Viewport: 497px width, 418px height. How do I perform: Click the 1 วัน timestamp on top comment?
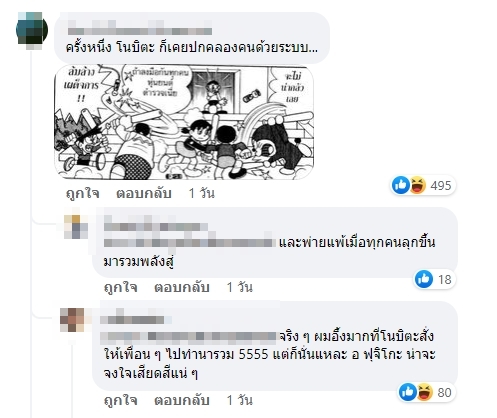(x=202, y=193)
